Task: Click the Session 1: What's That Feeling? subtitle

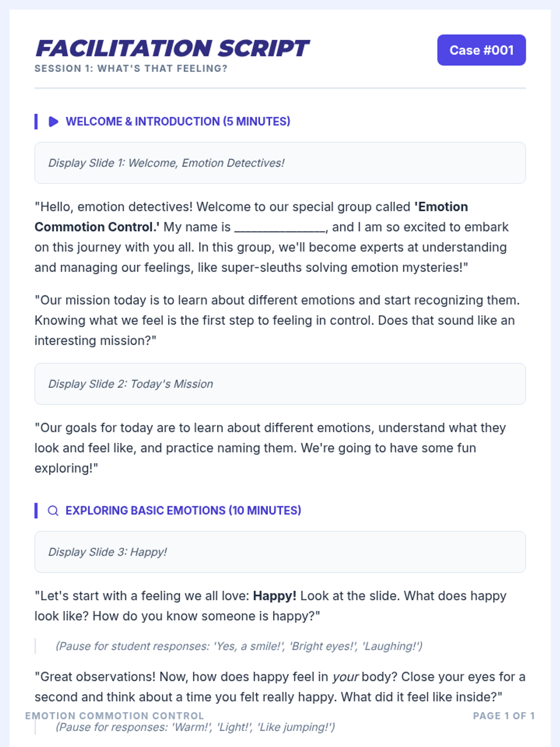Action: (131, 69)
